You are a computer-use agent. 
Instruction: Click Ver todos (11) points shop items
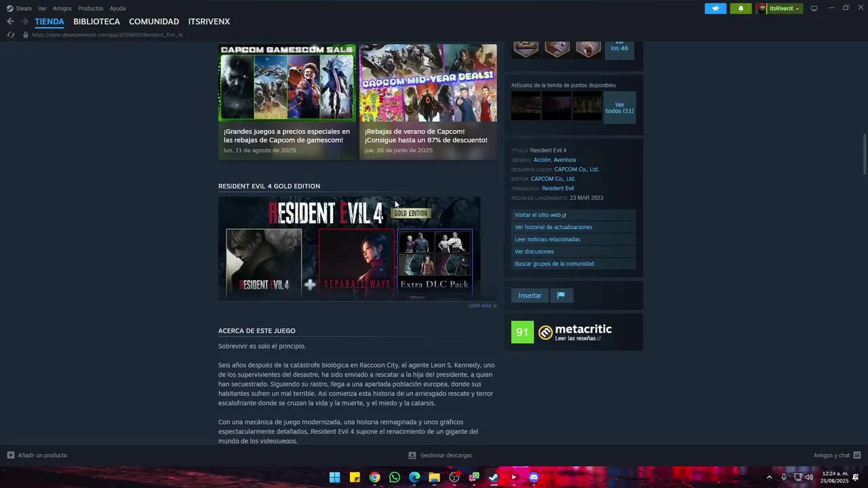[x=620, y=108]
